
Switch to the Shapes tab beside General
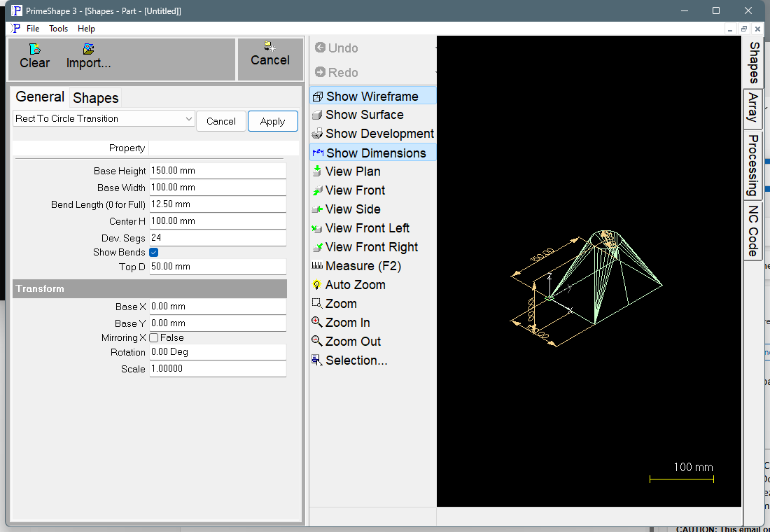[96, 98]
